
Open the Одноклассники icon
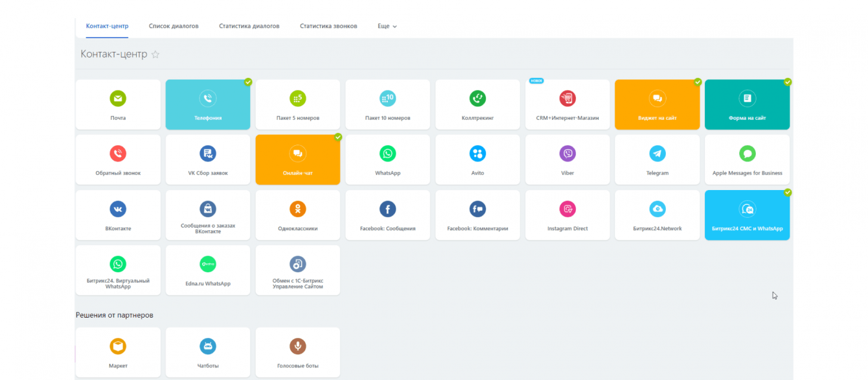pos(297,209)
